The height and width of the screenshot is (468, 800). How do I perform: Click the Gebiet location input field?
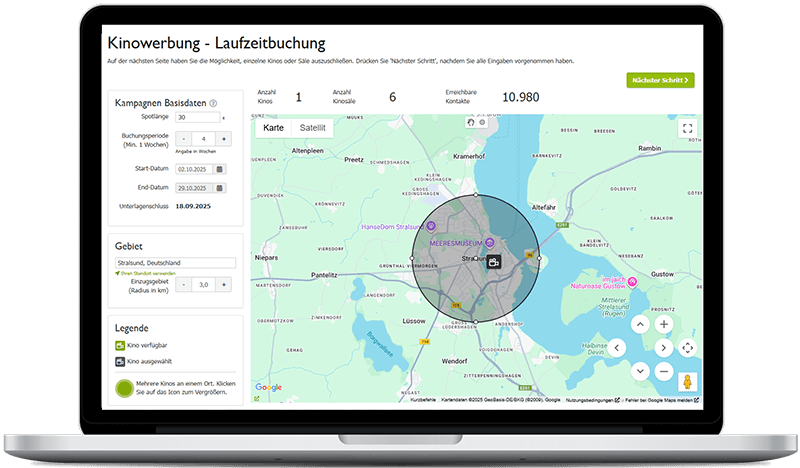tap(174, 263)
